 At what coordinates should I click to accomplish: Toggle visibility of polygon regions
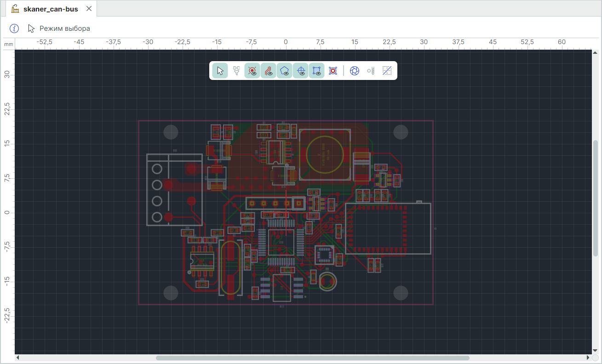285,71
